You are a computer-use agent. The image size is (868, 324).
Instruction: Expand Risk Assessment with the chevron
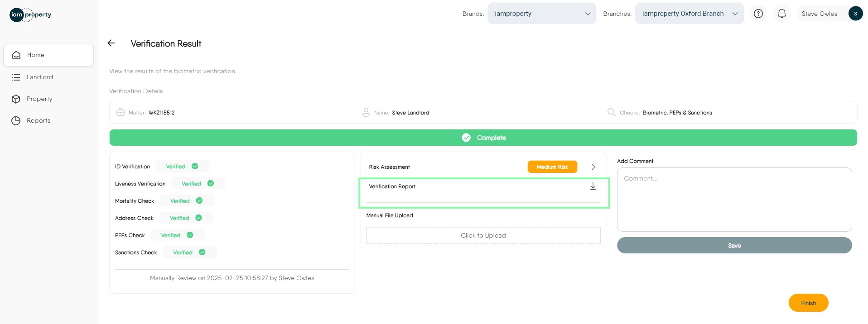(x=593, y=167)
